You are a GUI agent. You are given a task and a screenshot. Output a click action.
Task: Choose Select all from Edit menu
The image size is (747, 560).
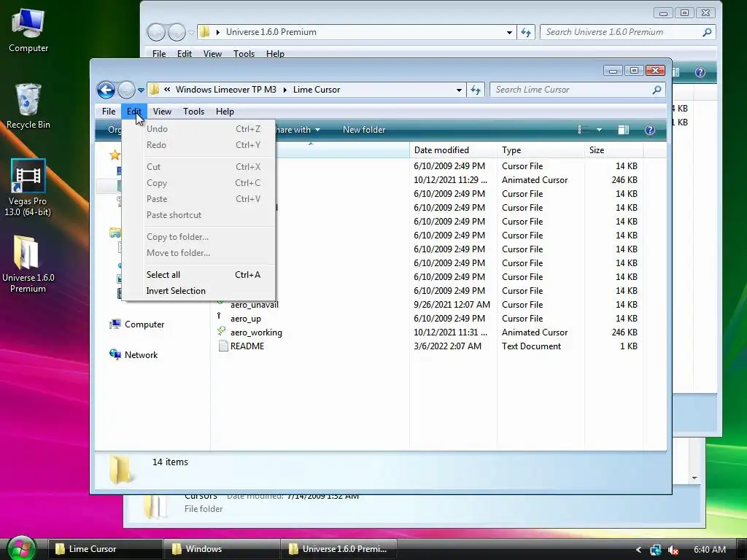click(x=198, y=275)
